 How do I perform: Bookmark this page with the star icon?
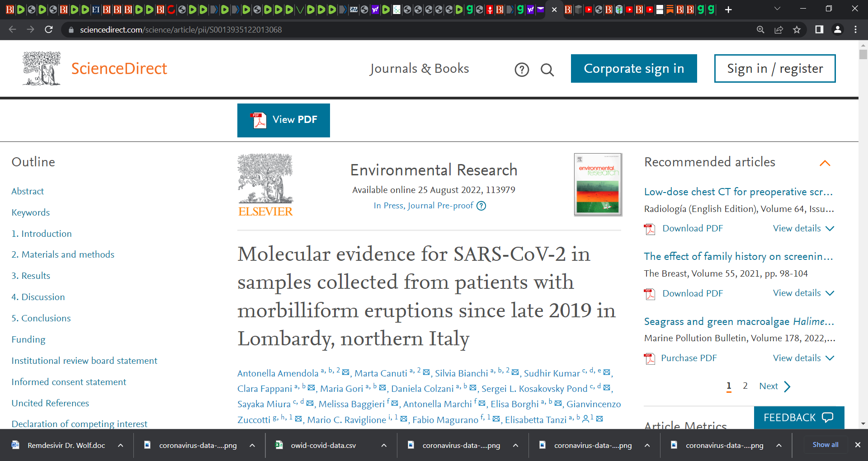797,29
